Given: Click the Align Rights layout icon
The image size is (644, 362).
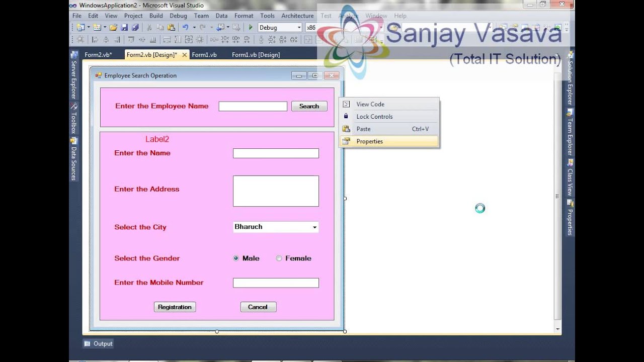Looking at the screenshot, I should coord(117,40).
